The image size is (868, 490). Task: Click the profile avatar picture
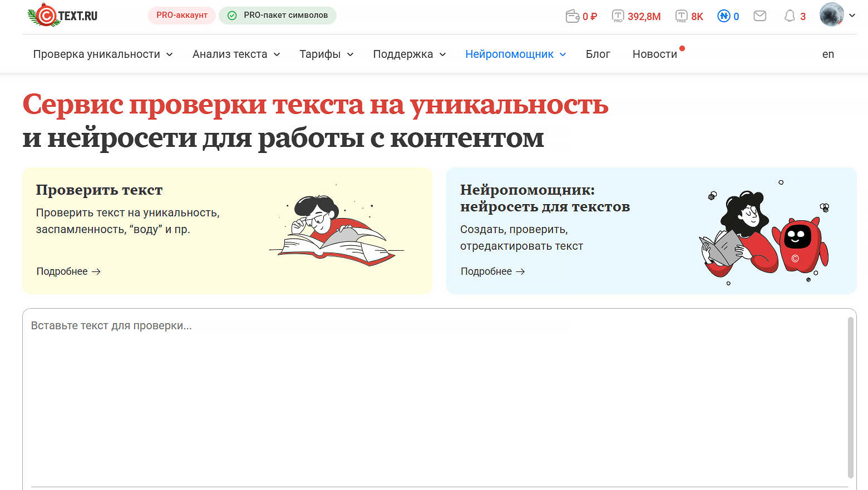click(831, 15)
